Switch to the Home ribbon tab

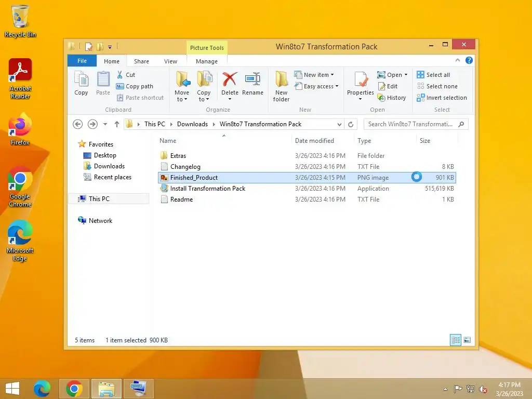pos(112,61)
